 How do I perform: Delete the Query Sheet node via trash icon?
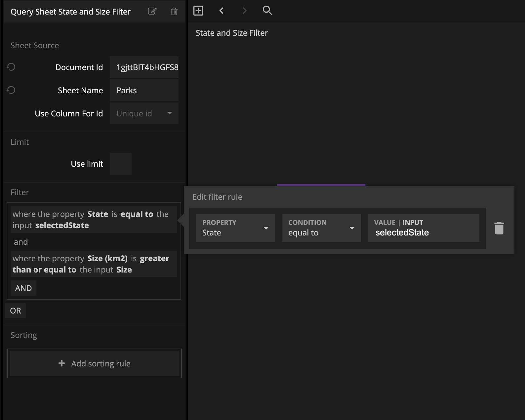click(x=174, y=12)
